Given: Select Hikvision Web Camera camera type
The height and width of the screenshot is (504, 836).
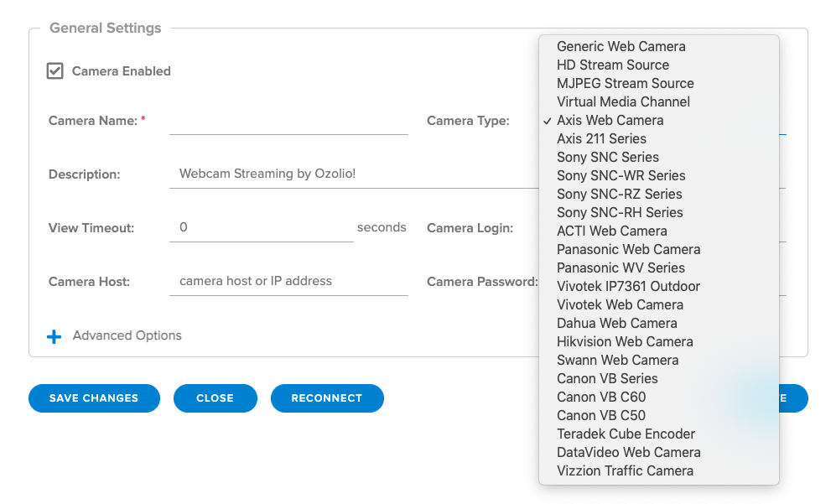Looking at the screenshot, I should click(625, 341).
